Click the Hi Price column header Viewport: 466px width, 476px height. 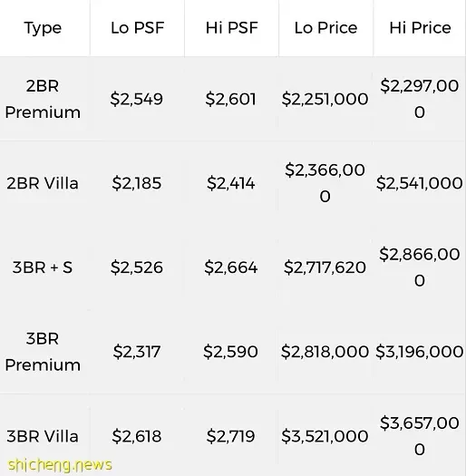click(420, 27)
